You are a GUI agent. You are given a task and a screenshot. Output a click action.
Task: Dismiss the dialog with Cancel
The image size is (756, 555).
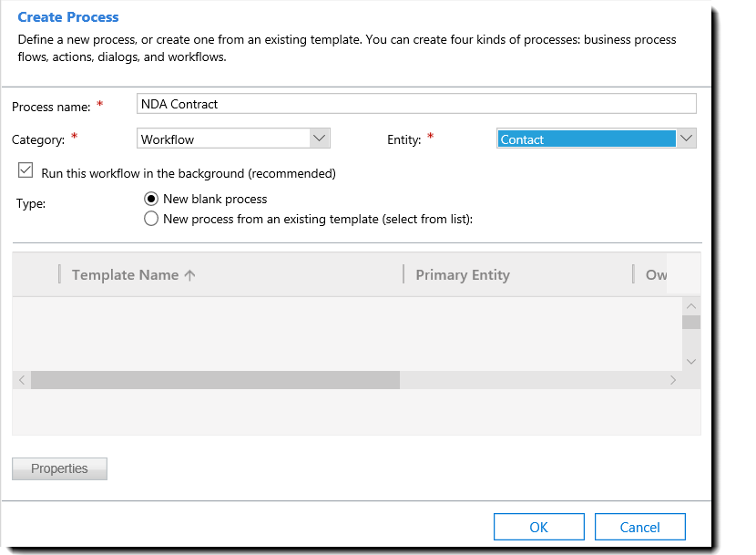(x=639, y=526)
